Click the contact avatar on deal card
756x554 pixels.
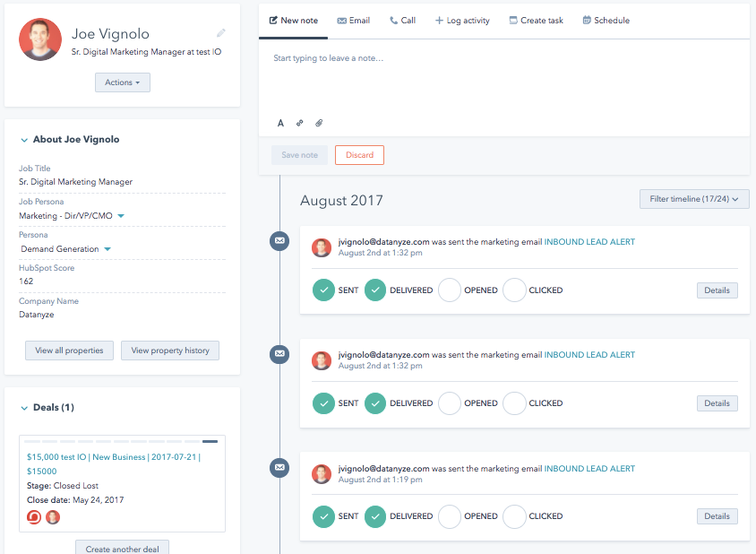pos(53,517)
